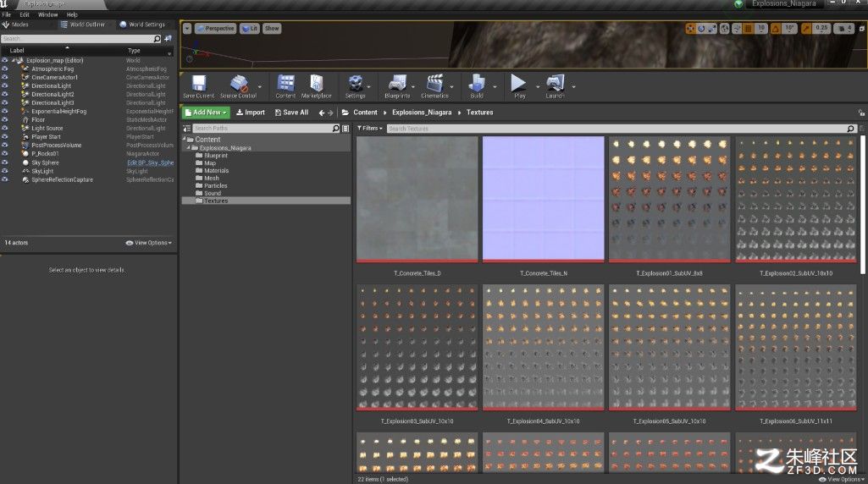Screen dimensions: 868x484
Task: Maximize the viewport with corner icon
Action: click(862, 28)
